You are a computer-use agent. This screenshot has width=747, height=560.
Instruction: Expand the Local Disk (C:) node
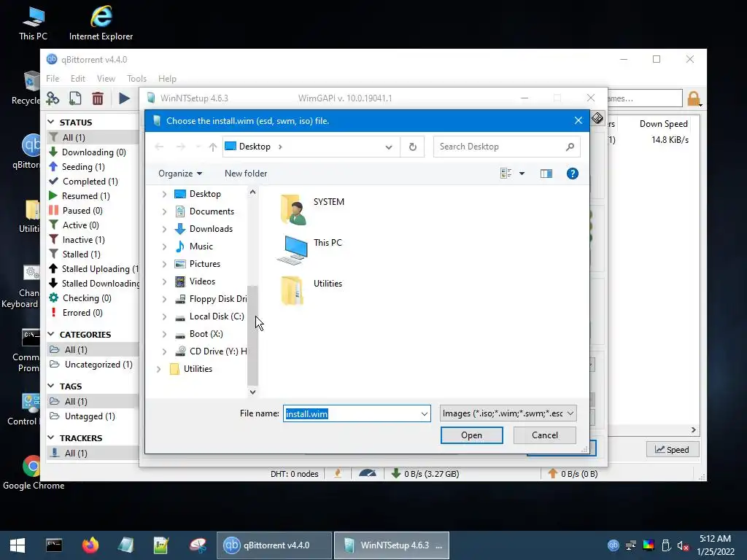164,317
